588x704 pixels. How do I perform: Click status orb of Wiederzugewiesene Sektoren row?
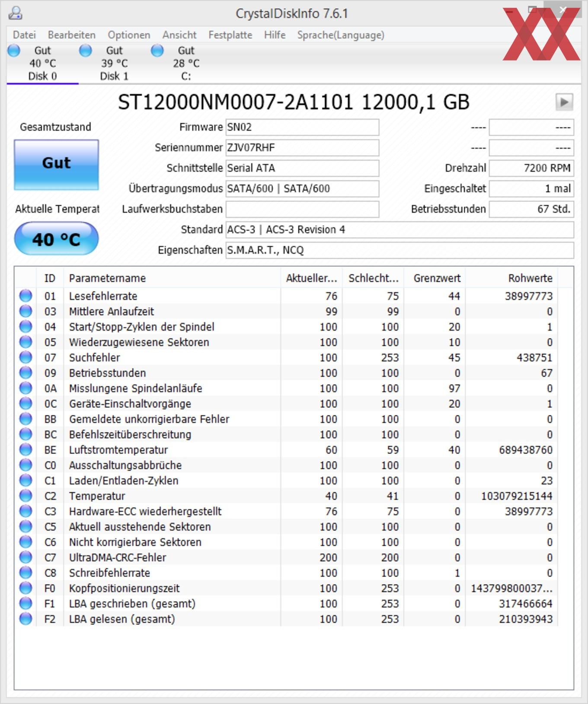click(26, 342)
